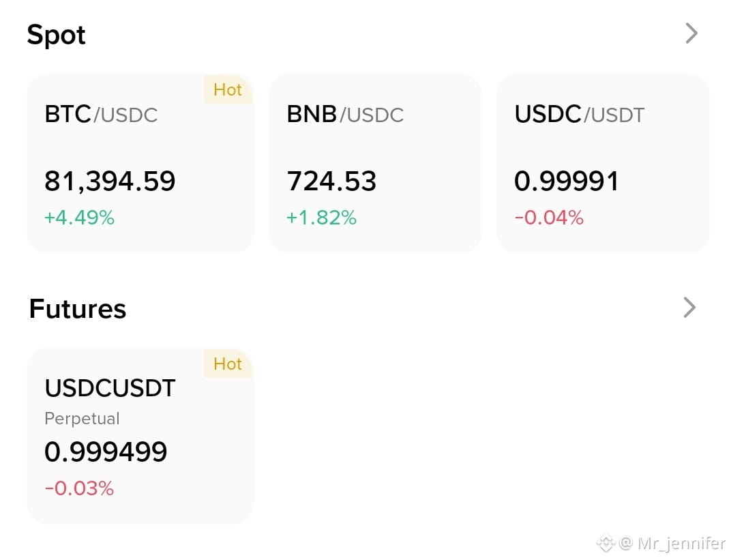
Task: Open the Spot section chevron arrow
Action: click(x=692, y=33)
